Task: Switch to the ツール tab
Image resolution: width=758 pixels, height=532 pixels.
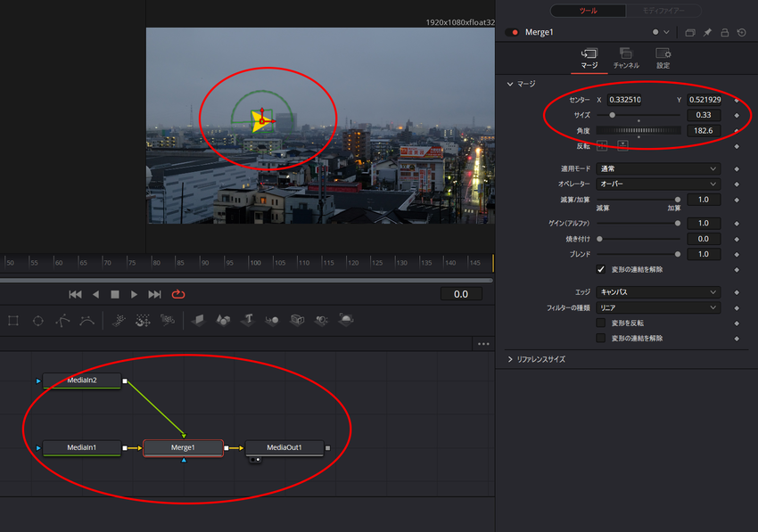Action: pyautogui.click(x=589, y=11)
